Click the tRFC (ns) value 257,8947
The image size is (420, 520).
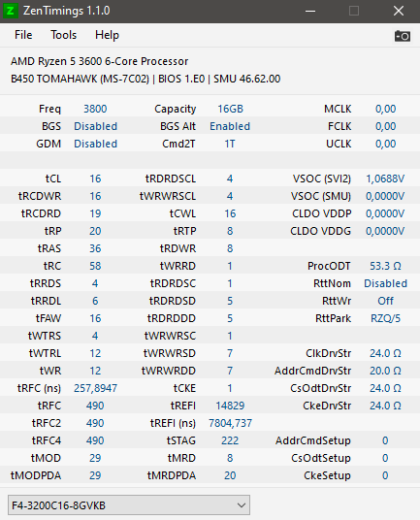tap(95, 388)
